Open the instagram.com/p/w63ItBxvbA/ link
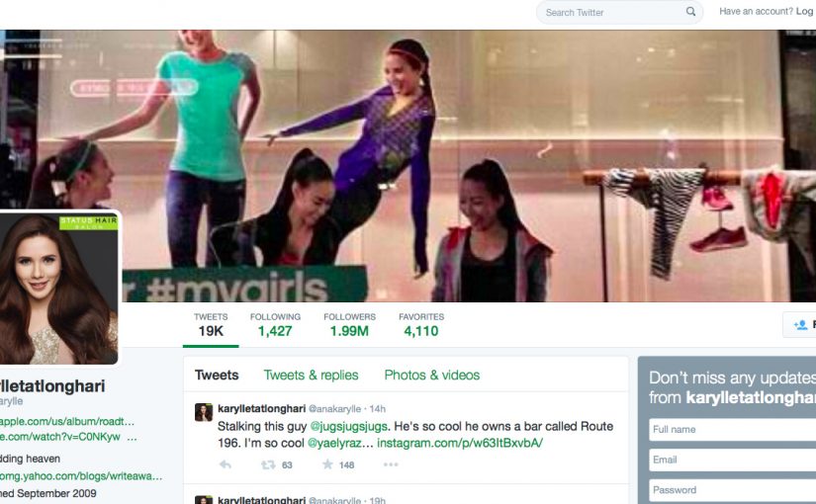 coord(460,443)
